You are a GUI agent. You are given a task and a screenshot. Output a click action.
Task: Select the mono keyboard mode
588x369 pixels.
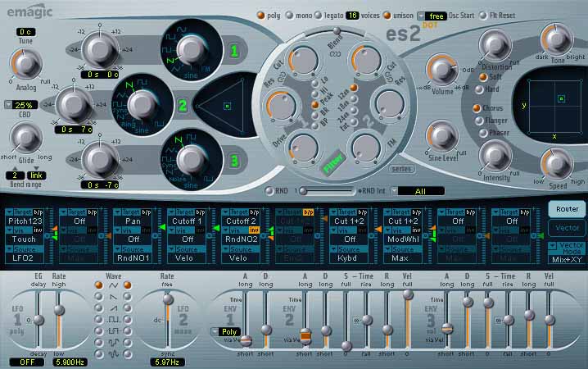pos(289,16)
